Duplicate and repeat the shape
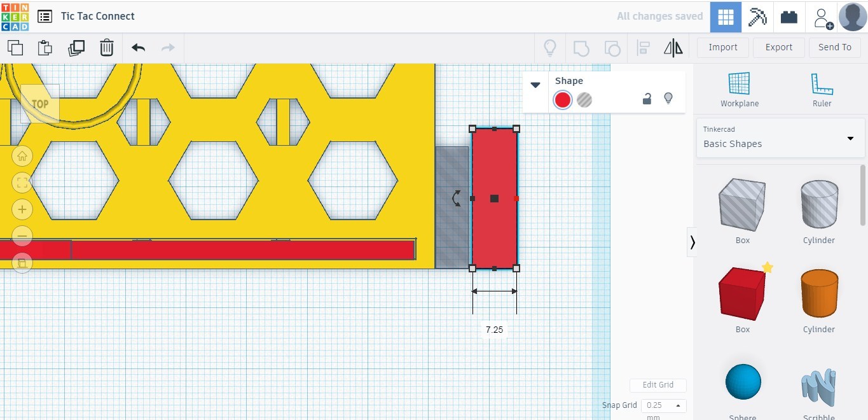Screen dimensions: 868x420 [76, 48]
